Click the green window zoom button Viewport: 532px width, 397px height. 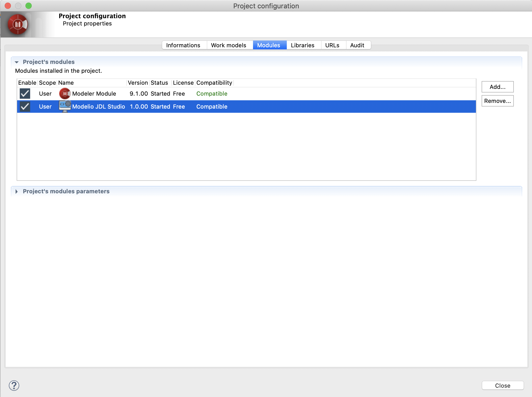(x=29, y=6)
